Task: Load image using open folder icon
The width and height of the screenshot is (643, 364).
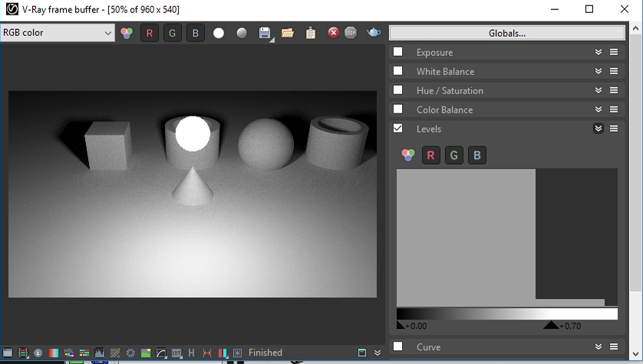Action: tap(288, 33)
